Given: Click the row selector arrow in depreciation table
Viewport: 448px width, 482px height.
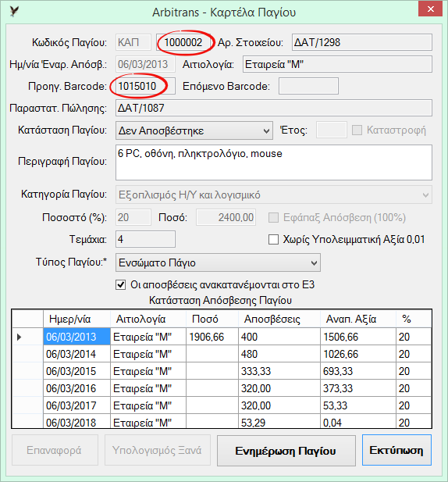Looking at the screenshot, I should 19,337.
